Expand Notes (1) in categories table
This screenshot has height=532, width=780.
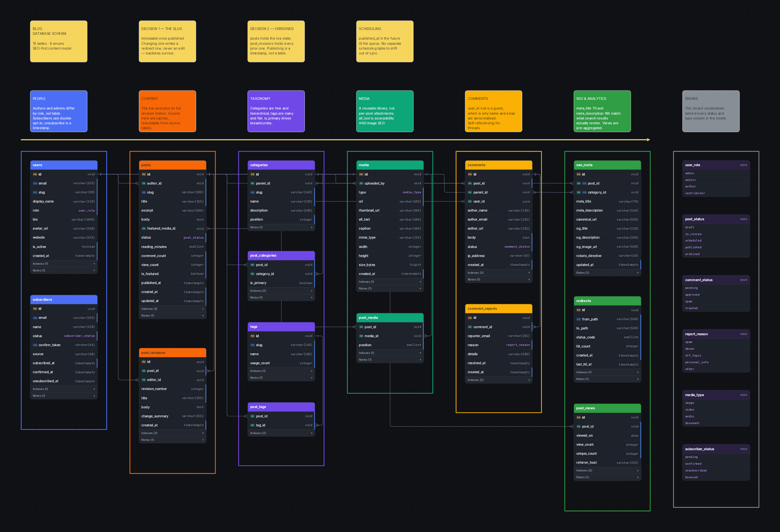281,227
